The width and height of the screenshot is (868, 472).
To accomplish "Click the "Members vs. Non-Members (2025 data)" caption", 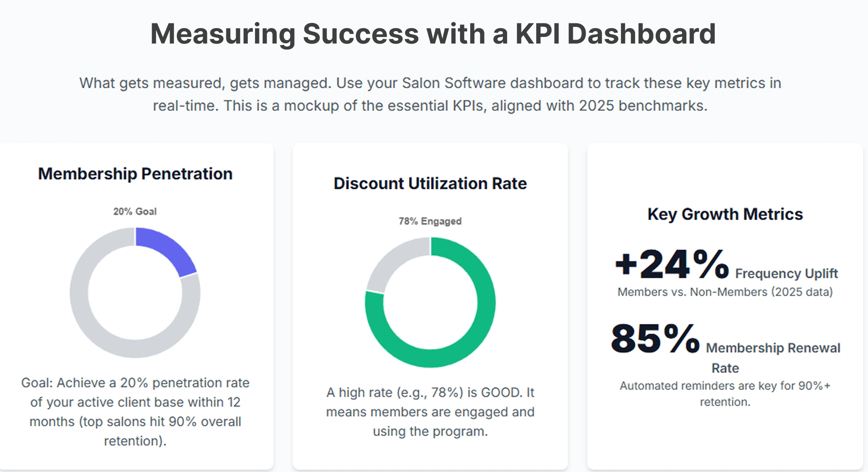I will [725, 292].
